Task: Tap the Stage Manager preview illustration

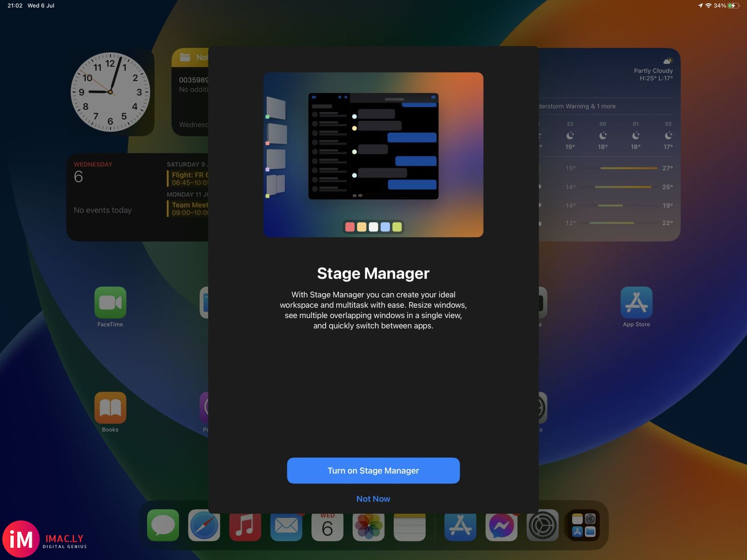Action: point(373,154)
